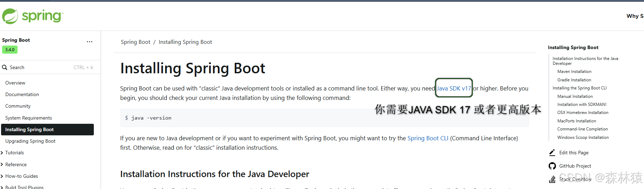The image size is (644, 189).
Task: Click the Edit this Page text link
Action: point(574,153)
